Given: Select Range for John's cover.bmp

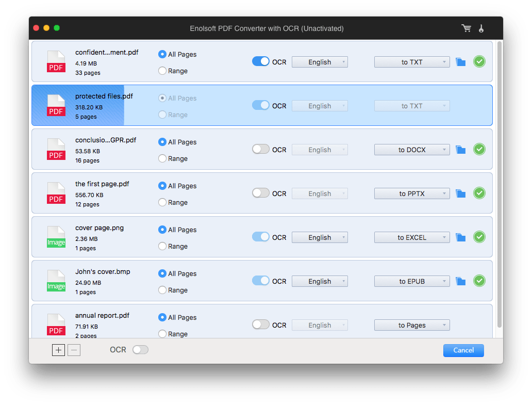Looking at the screenshot, I should pyautogui.click(x=162, y=290).
